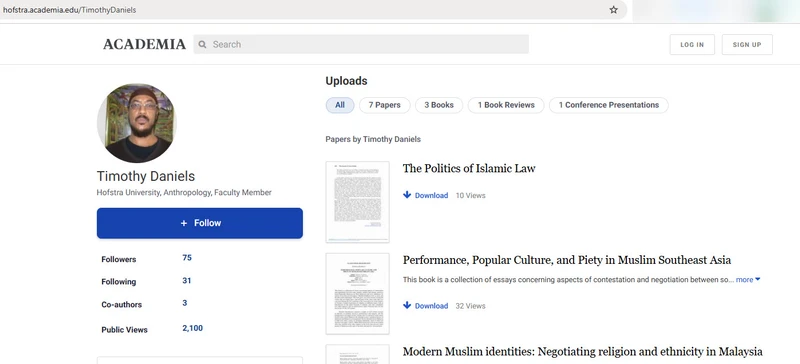Open thumbnail of The Politics of Islamic Law
This screenshot has width=800, height=364.
(x=358, y=202)
